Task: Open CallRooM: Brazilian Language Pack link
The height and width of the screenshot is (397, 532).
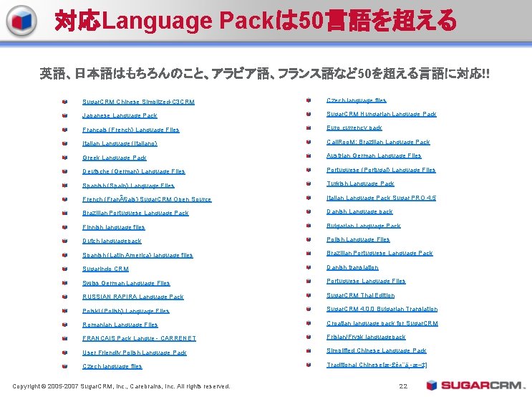Action: click(x=378, y=142)
